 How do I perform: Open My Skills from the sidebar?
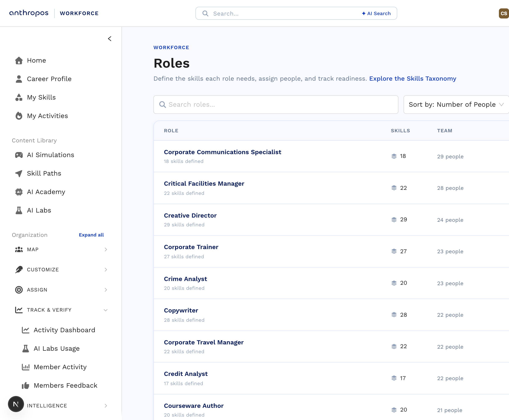tap(41, 97)
